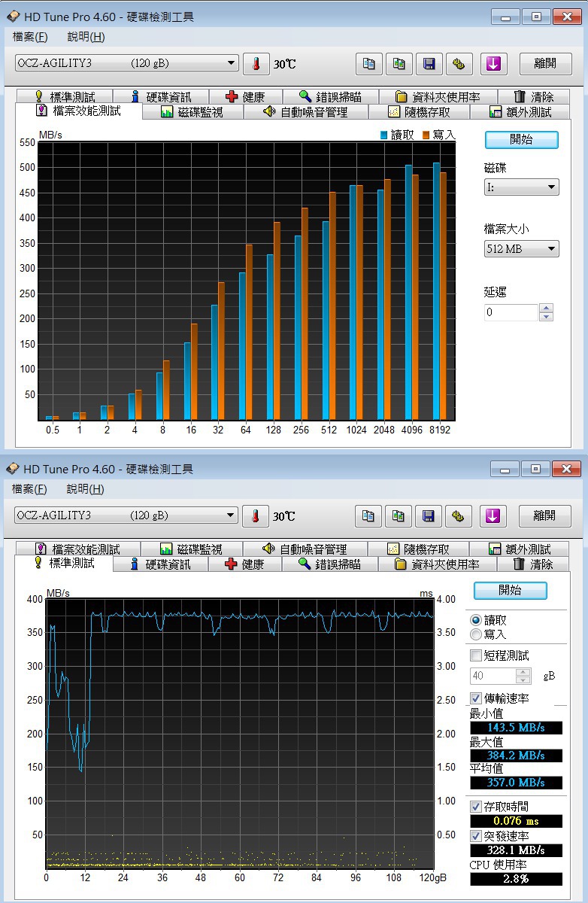588x903 pixels.
Task: Click HD Tune app icon in top title bar
Action: point(14,17)
